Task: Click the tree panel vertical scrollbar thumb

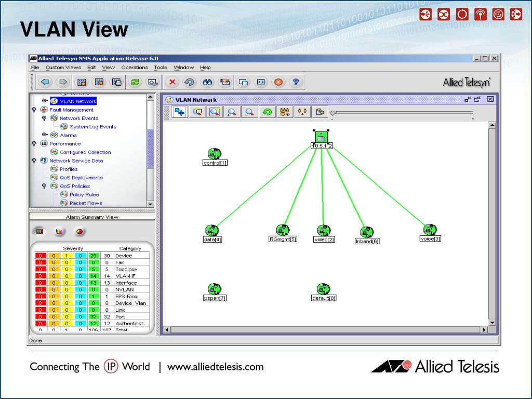Action: pos(150,149)
